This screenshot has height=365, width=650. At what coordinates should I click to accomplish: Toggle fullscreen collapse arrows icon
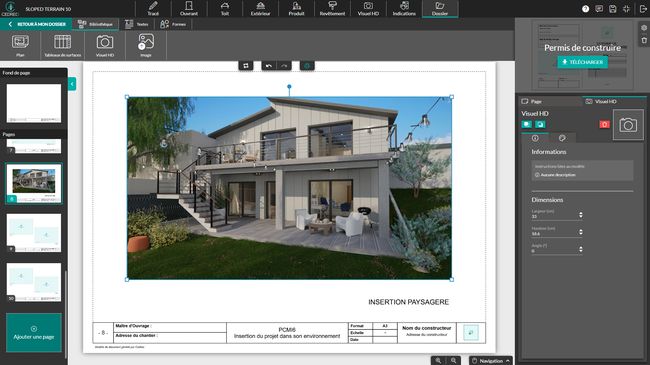coord(626,9)
